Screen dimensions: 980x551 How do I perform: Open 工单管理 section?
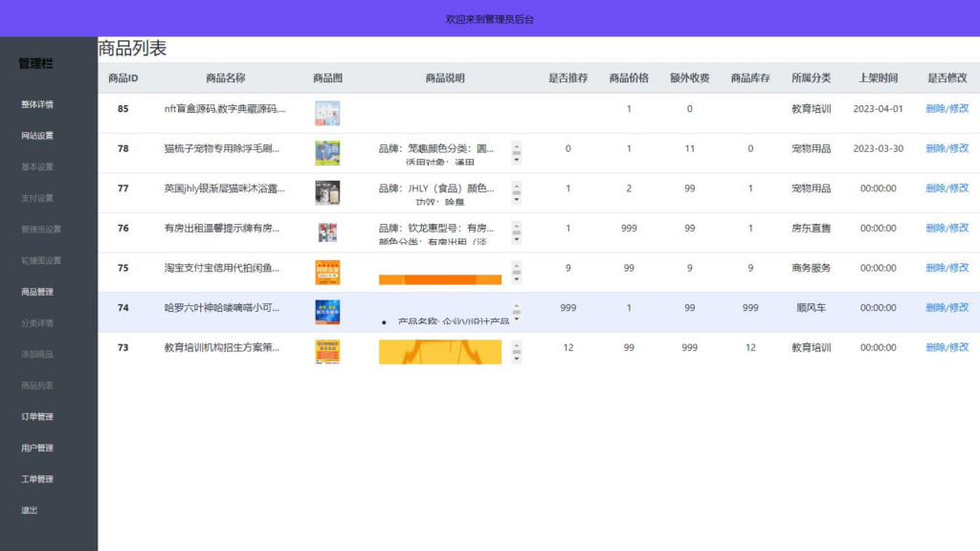[x=36, y=479]
